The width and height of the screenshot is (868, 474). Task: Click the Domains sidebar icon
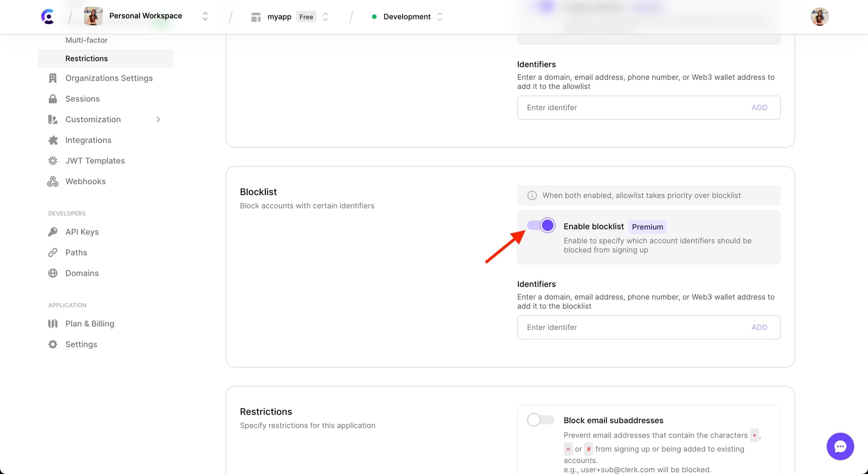[54, 273]
